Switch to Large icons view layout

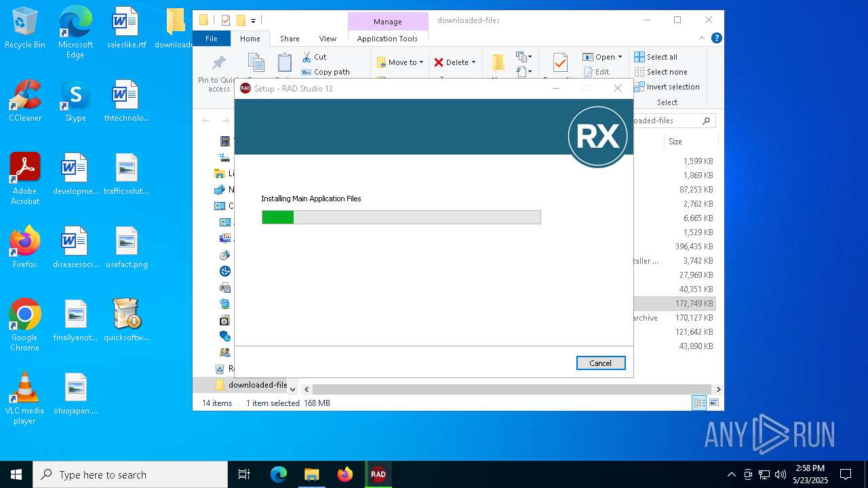pos(714,403)
